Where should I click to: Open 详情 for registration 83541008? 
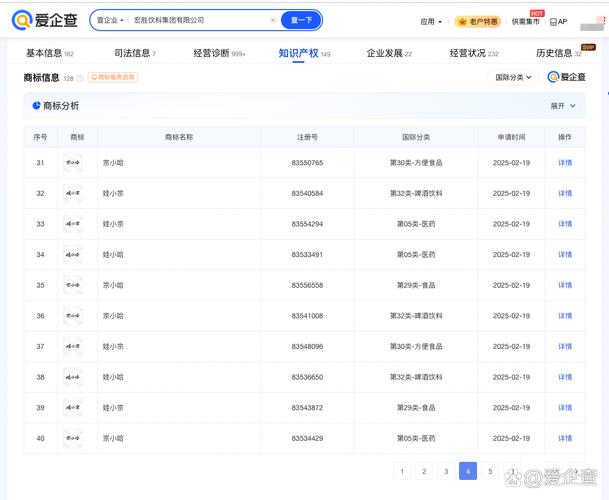(x=565, y=316)
